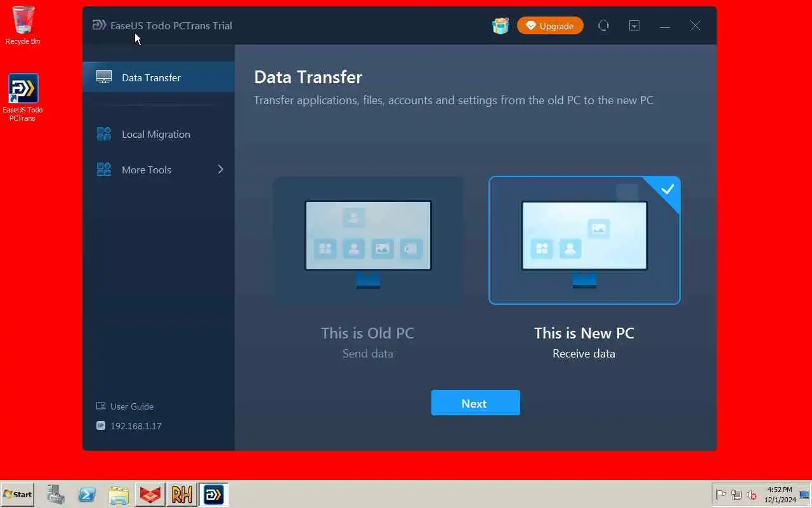The image size is (812, 508).
Task: Open the headset support icon
Action: tap(603, 26)
